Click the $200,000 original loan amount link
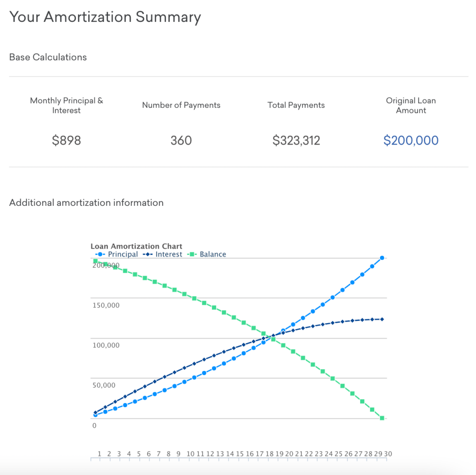Image resolution: width=476 pixels, height=475 pixels. pyautogui.click(x=411, y=140)
